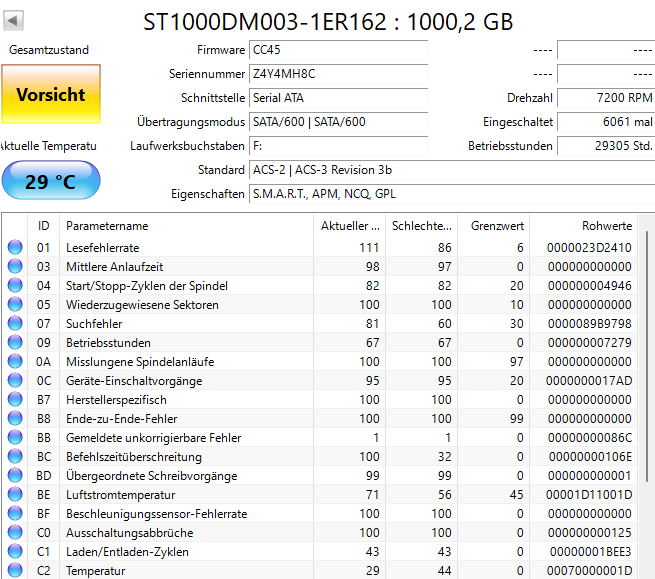Click raw value 00001D11001D
Screen dimensions: 655x579
589,495
